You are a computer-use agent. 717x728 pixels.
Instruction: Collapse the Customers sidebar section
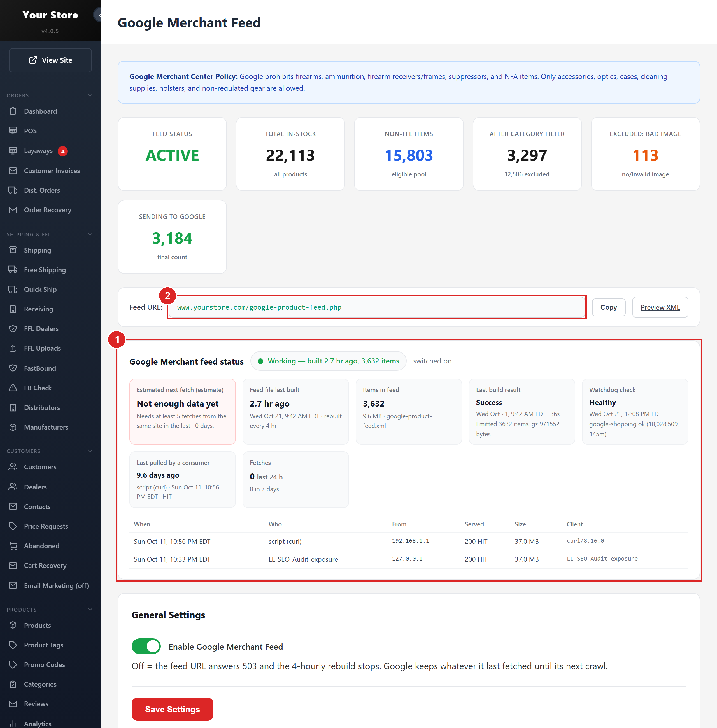coord(90,451)
